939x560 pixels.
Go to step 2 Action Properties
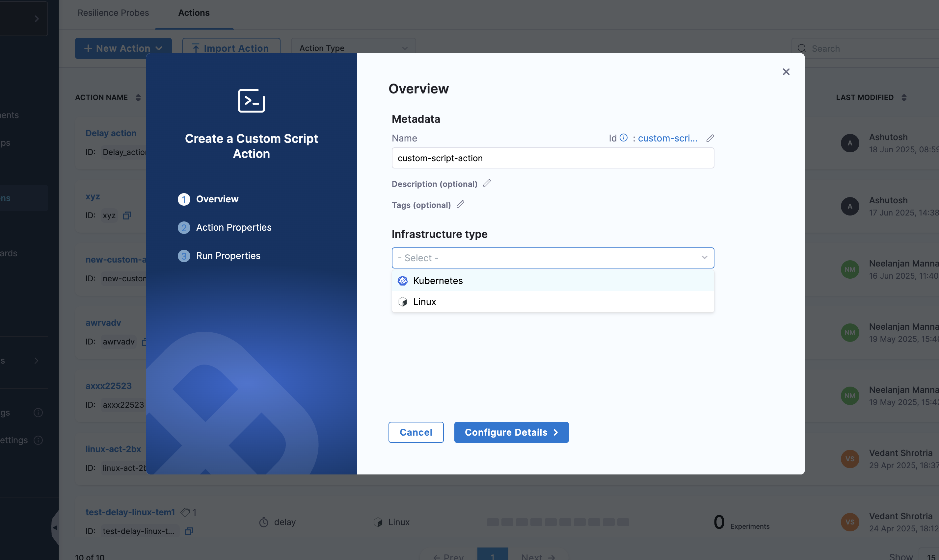click(x=233, y=227)
